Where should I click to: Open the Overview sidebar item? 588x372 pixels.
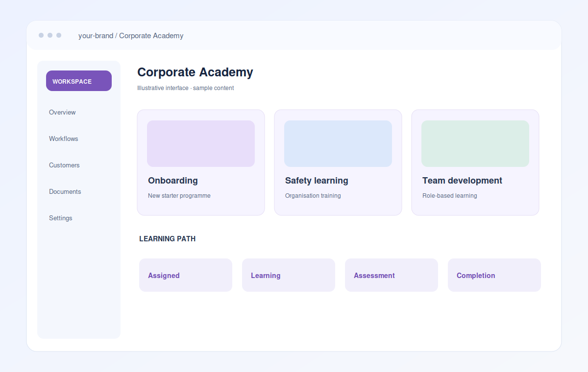[x=62, y=112]
